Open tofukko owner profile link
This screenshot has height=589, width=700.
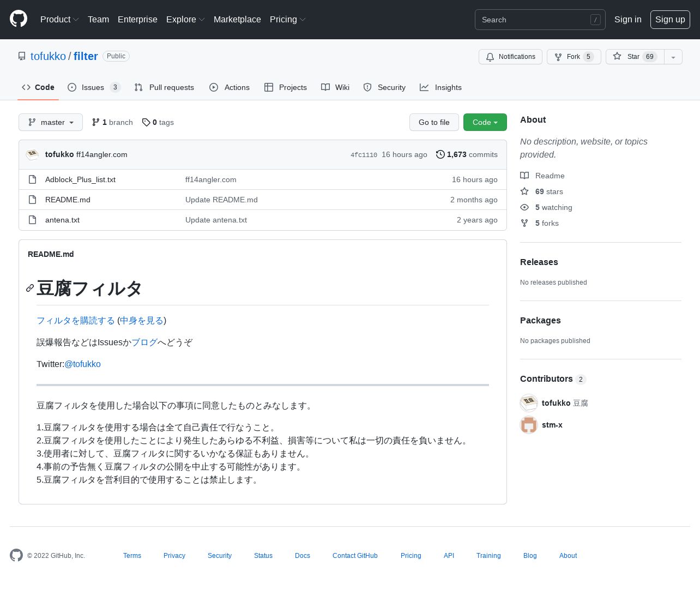(48, 56)
